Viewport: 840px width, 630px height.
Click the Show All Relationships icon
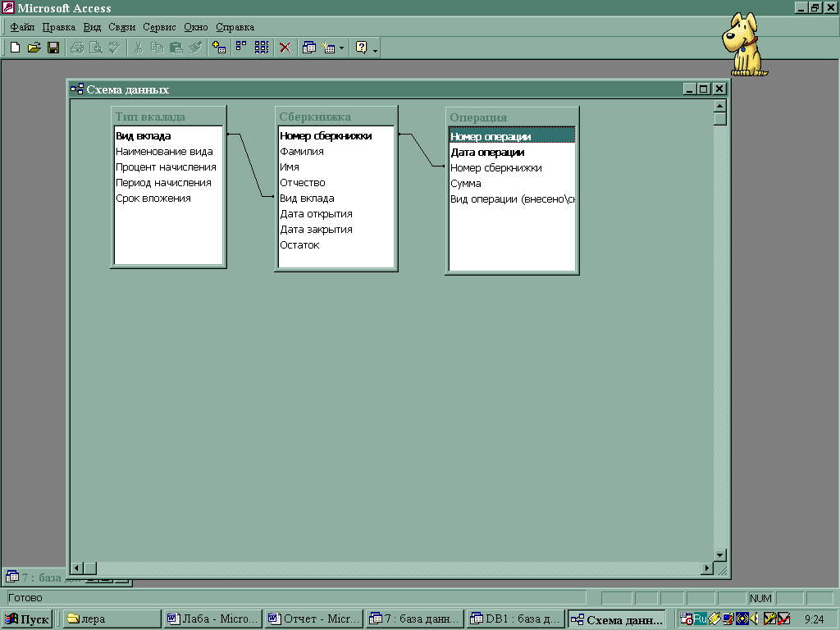click(262, 48)
